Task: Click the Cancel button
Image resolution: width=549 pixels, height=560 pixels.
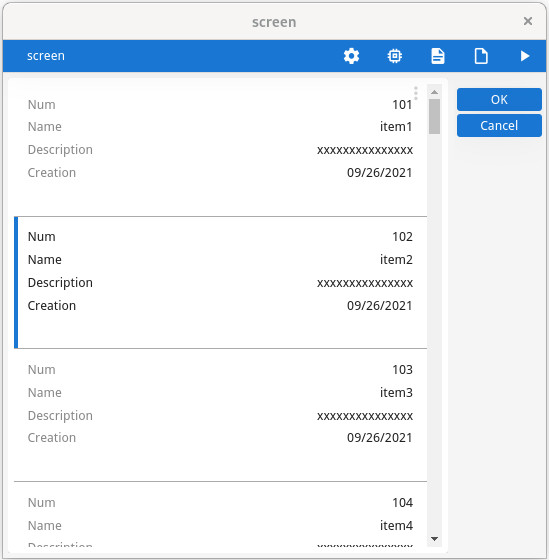Action: point(499,125)
